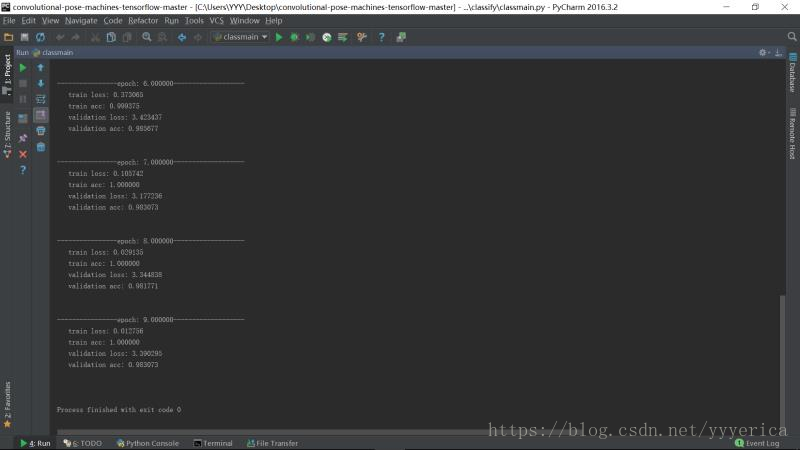Screen dimensions: 800x450
Task: Navigate back with the blue arrow icon
Action: pos(182,37)
